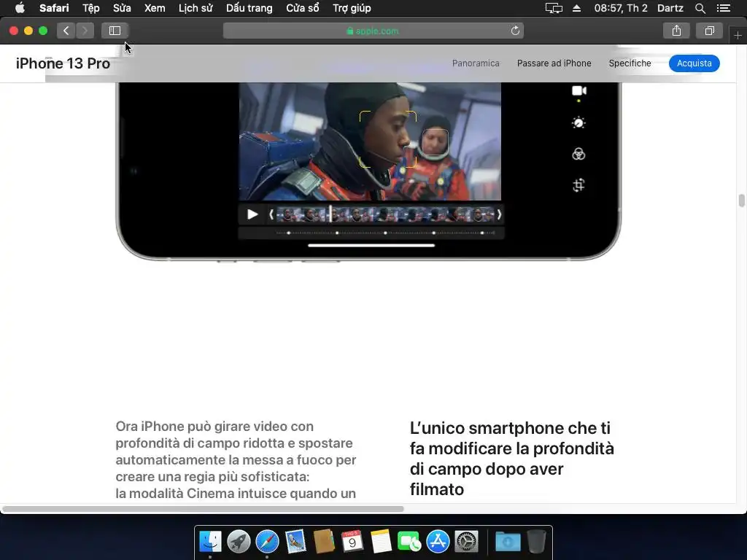This screenshot has width=747, height=560.
Task: Select the filters three-circle icon on phone screen
Action: [x=578, y=154]
